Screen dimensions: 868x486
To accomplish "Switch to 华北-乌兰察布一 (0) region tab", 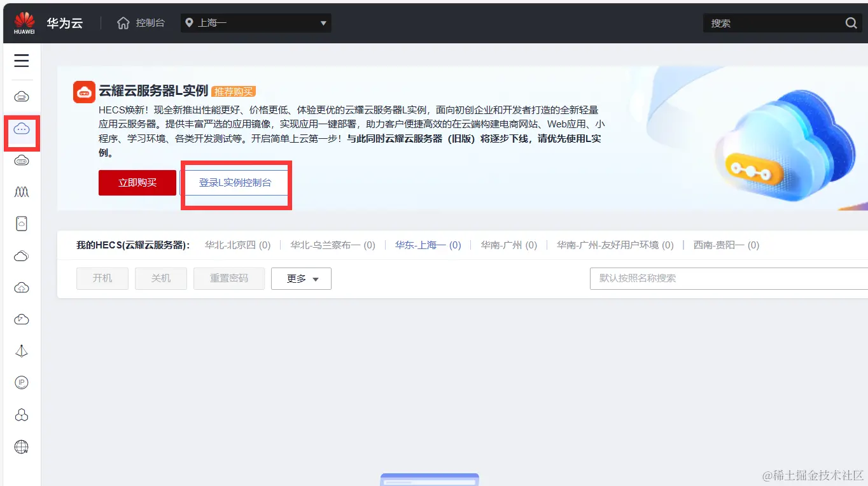I will click(333, 245).
